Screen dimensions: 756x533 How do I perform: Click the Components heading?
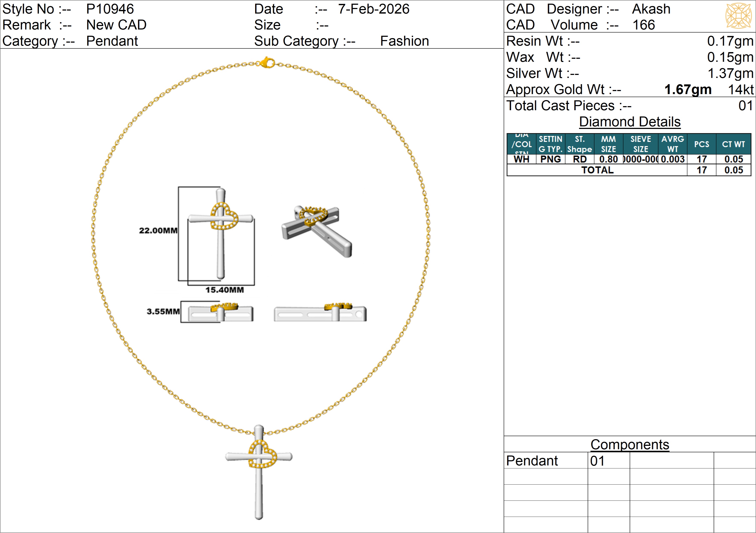(x=630, y=445)
